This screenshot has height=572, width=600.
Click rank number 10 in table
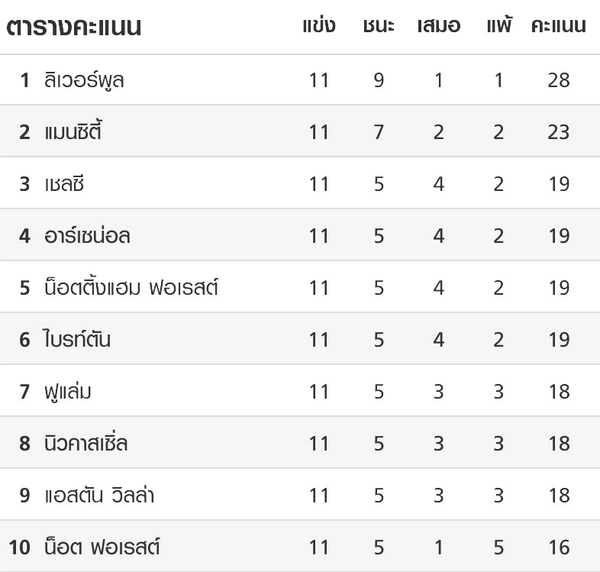(20, 547)
